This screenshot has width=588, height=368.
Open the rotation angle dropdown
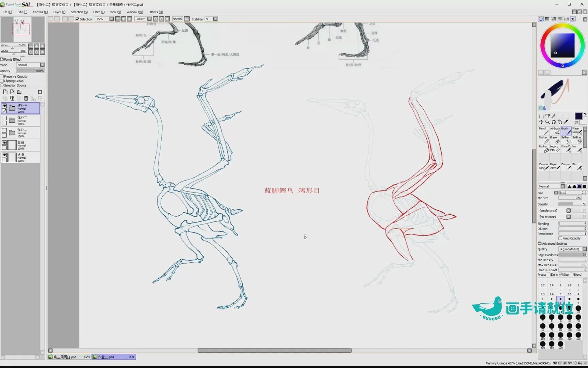[149, 19]
